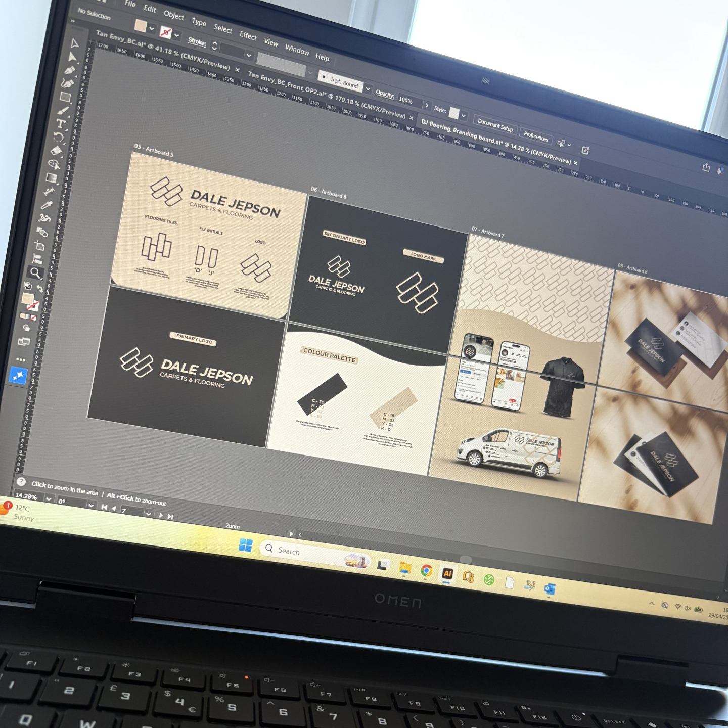The image size is (728, 728).
Task: Open File Explorer from the taskbar
Action: 405,568
